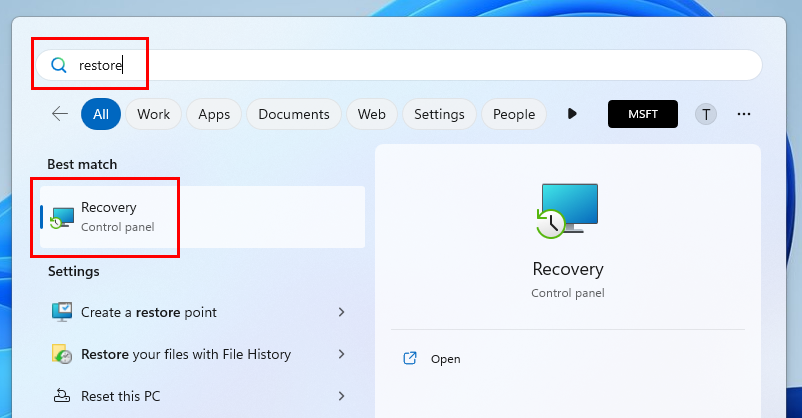Viewport: 802px width, 418px height.
Task: Click into the search text field
Action: [400, 66]
